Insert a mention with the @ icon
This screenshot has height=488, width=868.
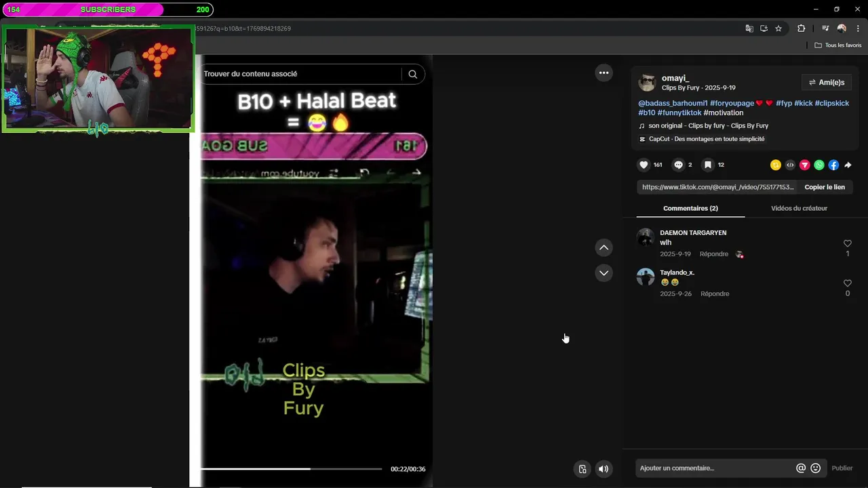pos(801,468)
